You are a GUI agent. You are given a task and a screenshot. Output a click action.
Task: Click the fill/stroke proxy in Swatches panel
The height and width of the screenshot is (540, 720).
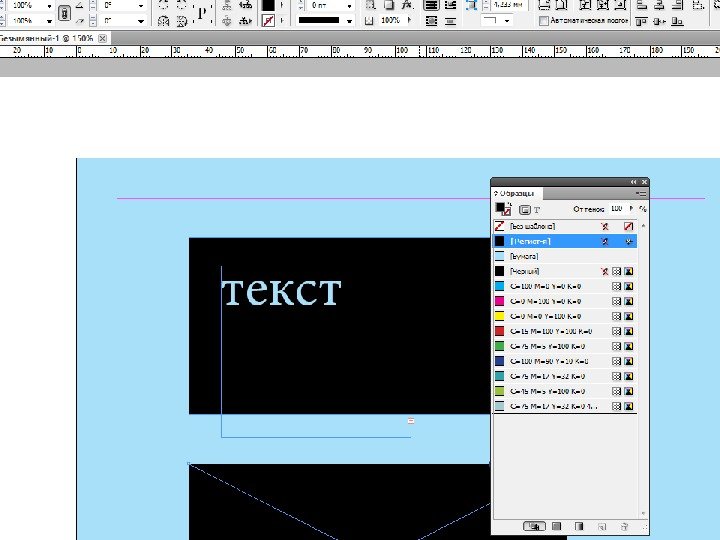[503, 209]
